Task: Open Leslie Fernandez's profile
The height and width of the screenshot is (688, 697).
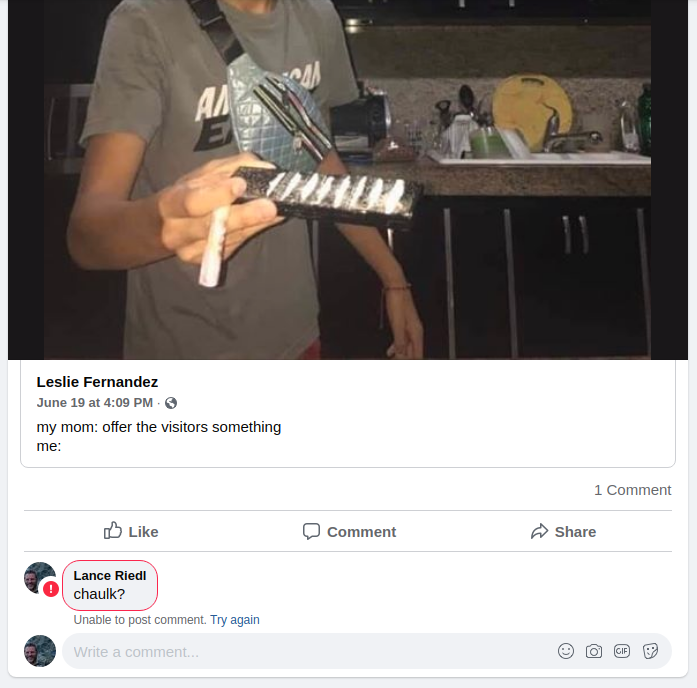Action: (97, 382)
